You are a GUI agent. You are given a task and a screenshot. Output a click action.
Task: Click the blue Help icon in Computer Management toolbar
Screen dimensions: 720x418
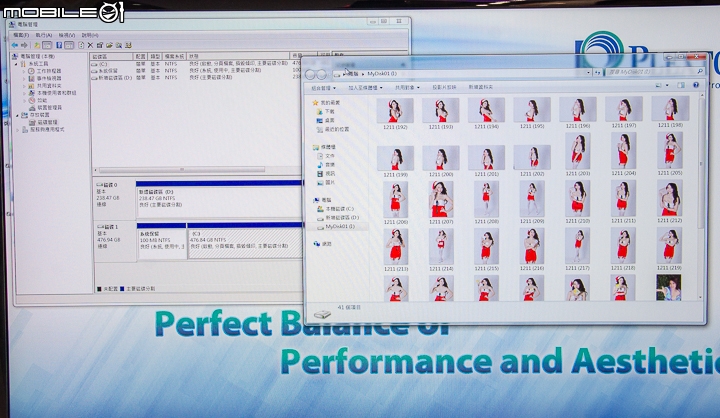pos(59,45)
